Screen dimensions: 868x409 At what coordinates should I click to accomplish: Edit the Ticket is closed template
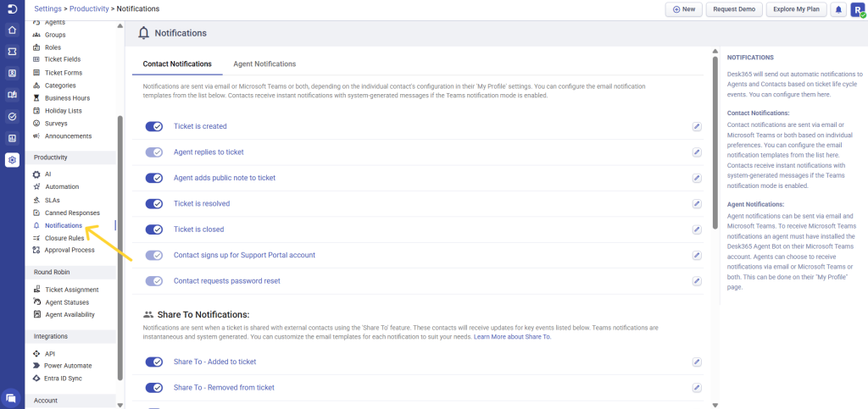coord(697,229)
